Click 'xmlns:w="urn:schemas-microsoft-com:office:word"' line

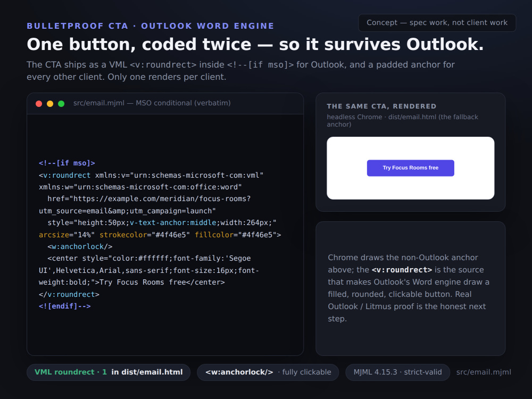point(140,187)
